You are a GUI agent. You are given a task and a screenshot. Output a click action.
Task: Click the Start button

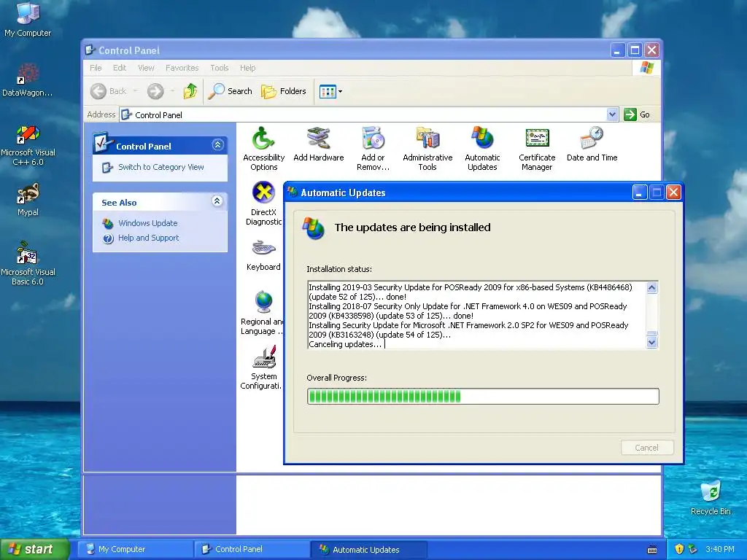pos(34,549)
